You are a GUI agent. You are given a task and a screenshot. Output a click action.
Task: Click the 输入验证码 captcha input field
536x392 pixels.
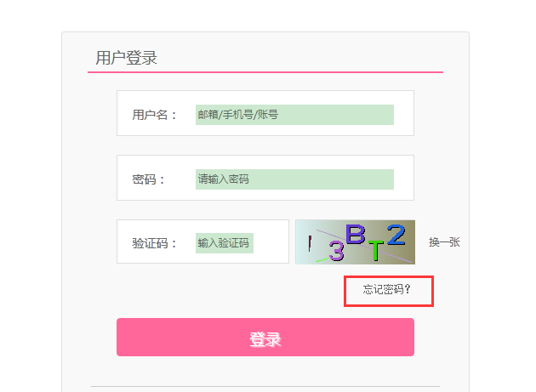coord(225,243)
